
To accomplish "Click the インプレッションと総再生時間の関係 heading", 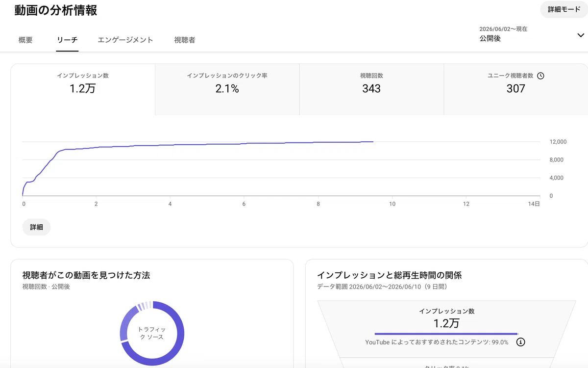I will (x=389, y=275).
